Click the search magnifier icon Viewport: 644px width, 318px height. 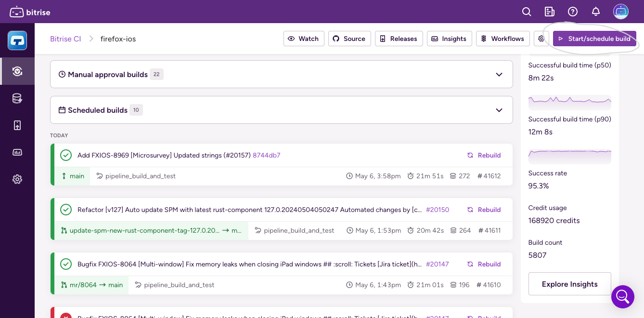click(x=527, y=12)
